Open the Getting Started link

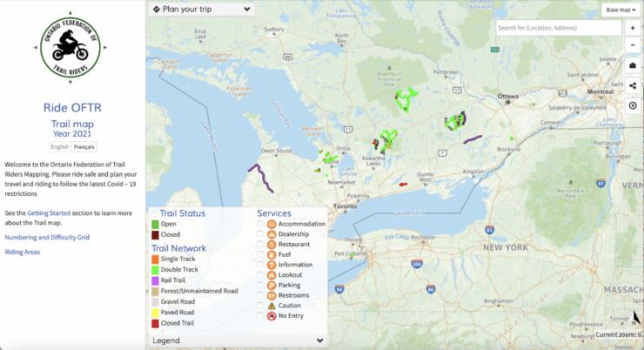55,212
